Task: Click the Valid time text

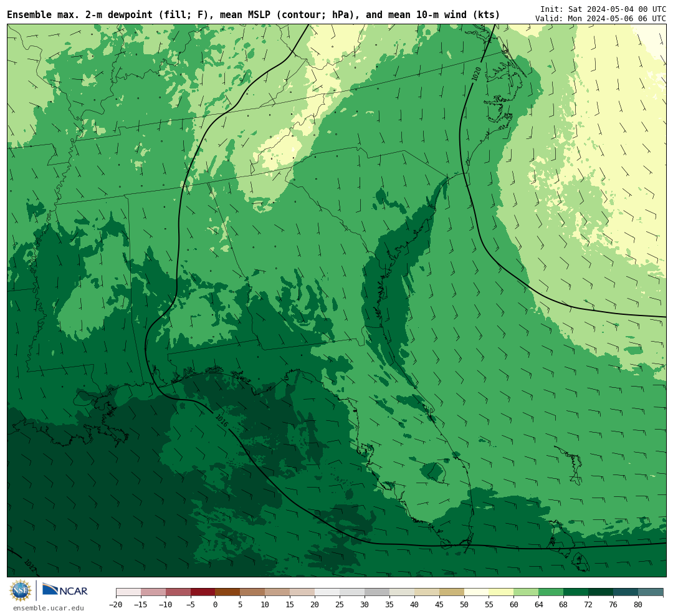Action: [x=601, y=19]
